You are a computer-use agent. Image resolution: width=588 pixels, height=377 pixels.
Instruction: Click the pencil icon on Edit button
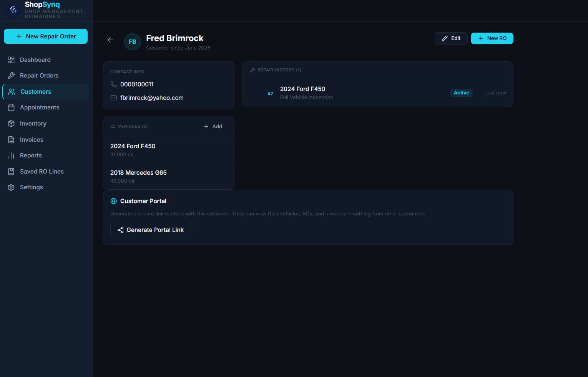[445, 38]
